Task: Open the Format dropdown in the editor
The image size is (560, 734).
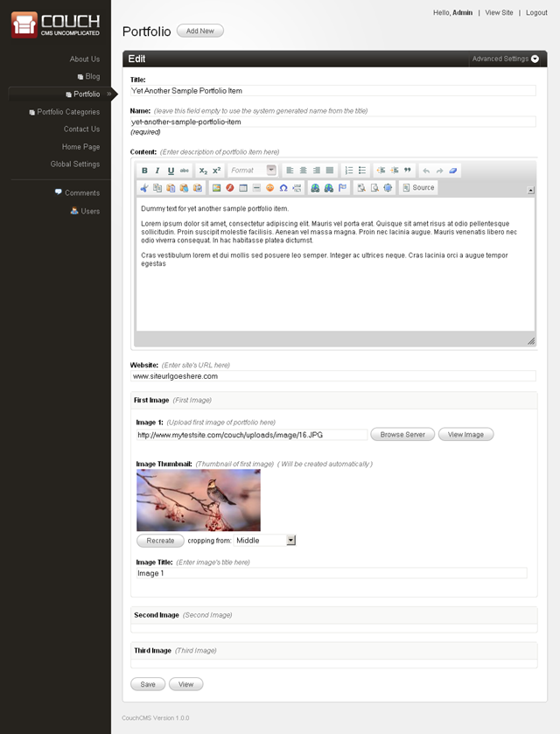Action: pyautogui.click(x=253, y=171)
